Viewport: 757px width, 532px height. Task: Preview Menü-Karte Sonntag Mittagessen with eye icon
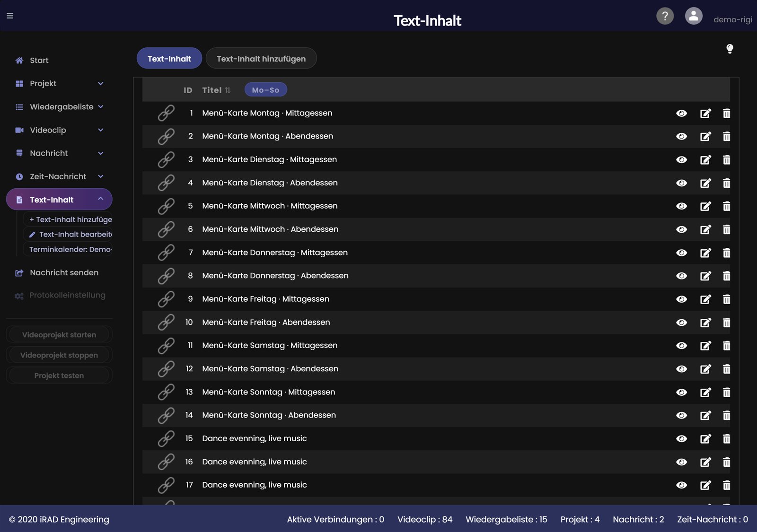pos(681,392)
